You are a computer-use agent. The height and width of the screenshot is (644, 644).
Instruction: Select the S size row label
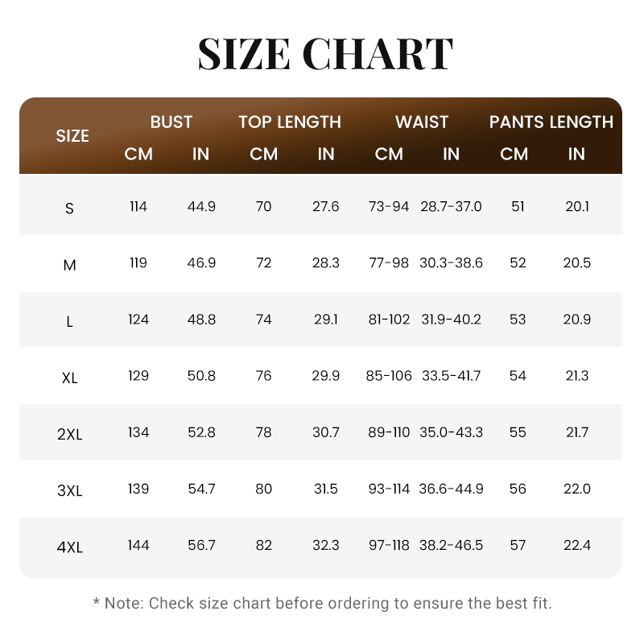pyautogui.click(x=69, y=208)
